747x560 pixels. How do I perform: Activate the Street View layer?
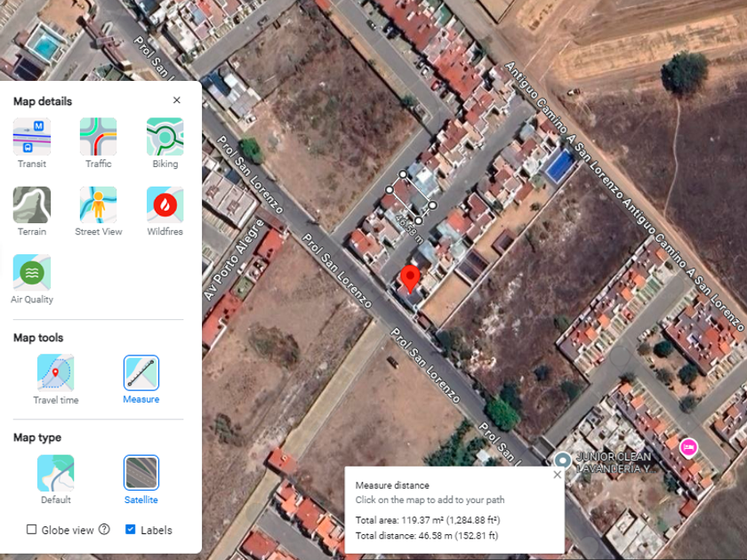[x=98, y=204]
